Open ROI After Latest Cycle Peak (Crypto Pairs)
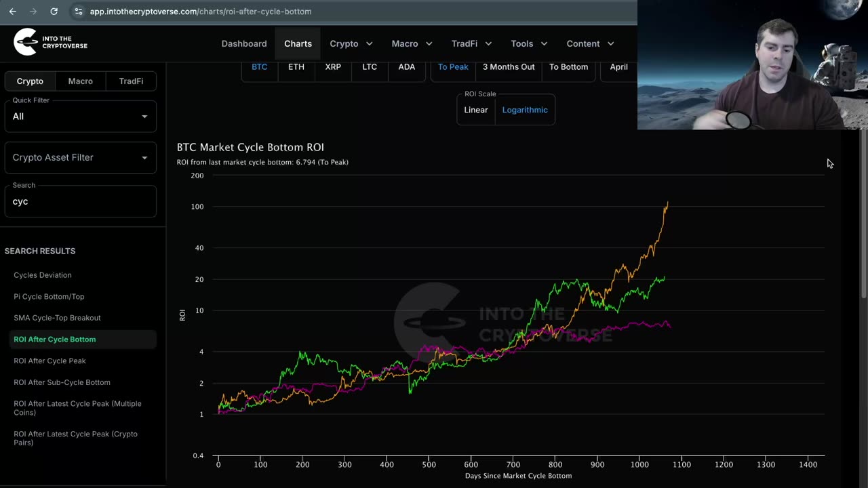The height and width of the screenshot is (488, 868). (75, 439)
